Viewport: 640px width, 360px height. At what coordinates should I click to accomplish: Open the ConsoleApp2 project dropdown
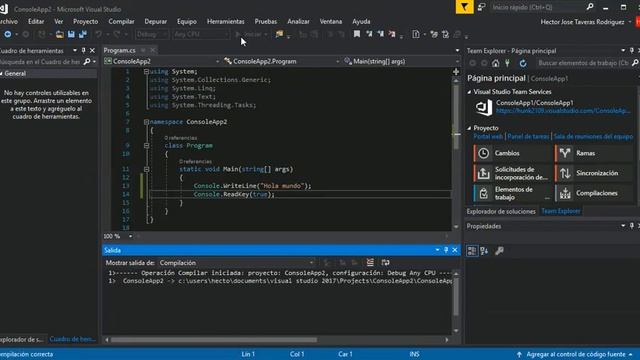tap(162, 61)
